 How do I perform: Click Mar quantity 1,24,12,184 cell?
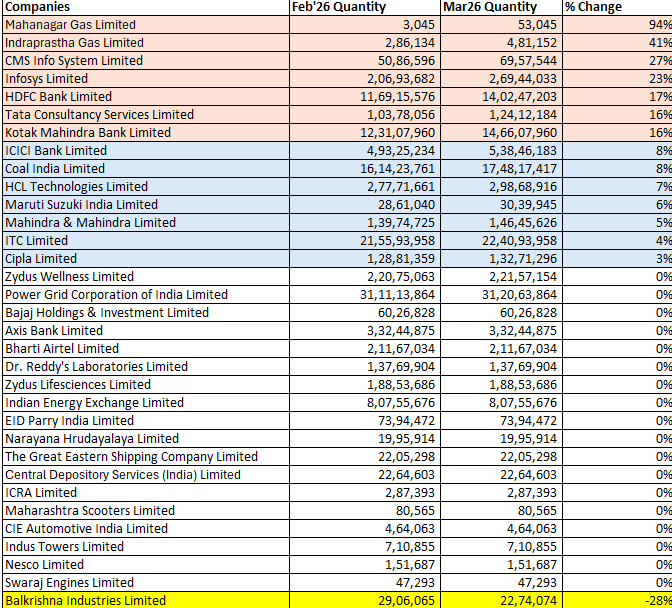(x=501, y=115)
